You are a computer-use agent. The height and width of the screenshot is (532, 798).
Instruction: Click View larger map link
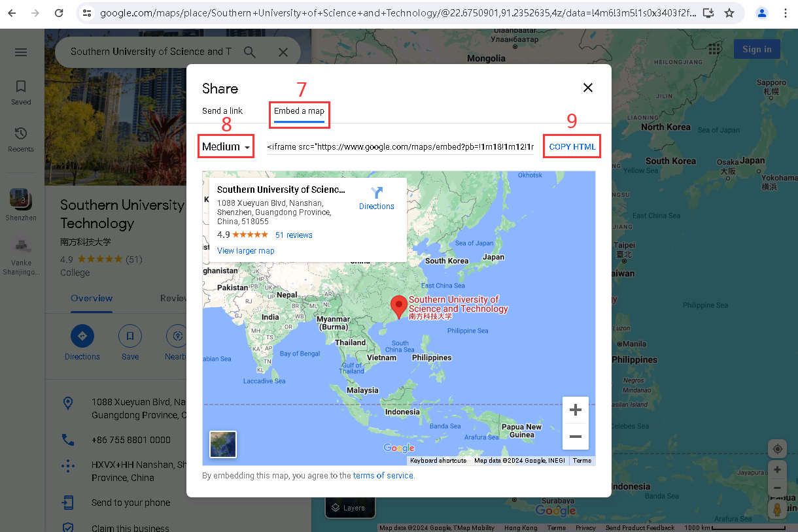pos(246,251)
